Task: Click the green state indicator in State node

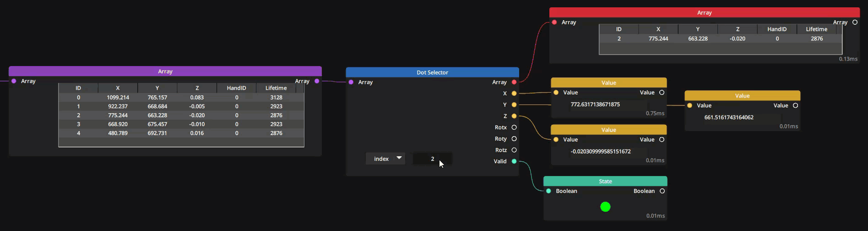Action: [x=605, y=207]
